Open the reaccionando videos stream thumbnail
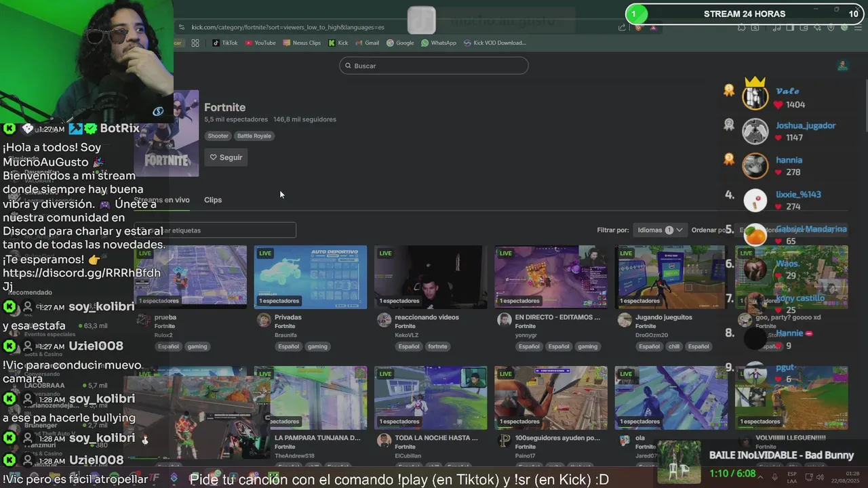 (431, 277)
